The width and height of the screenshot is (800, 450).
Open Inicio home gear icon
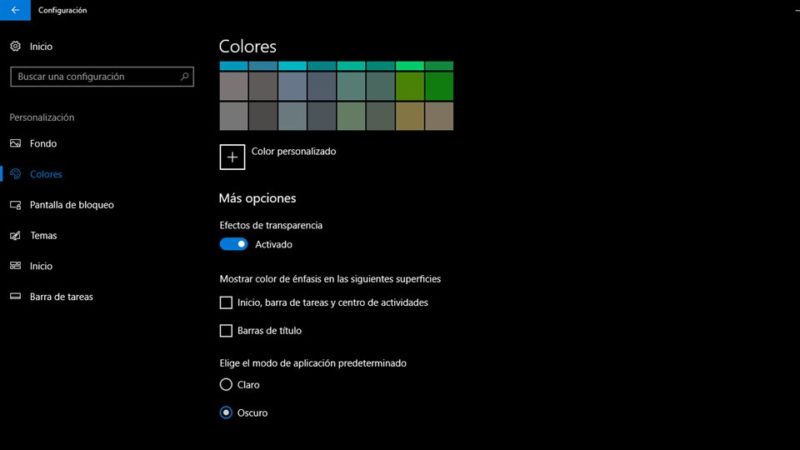tap(15, 46)
